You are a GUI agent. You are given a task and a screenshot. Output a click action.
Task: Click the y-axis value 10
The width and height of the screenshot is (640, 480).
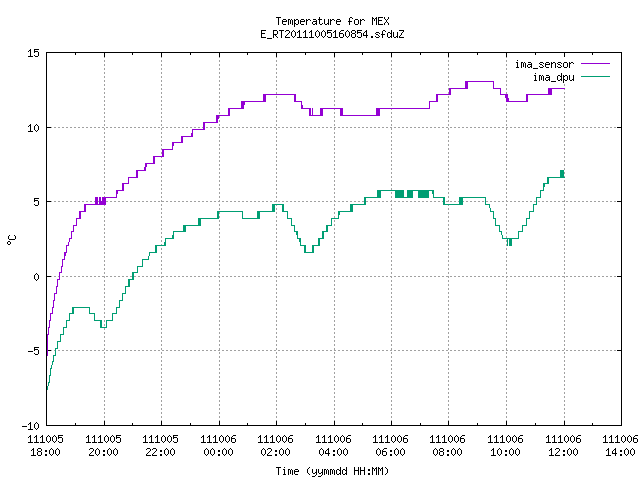[x=33, y=128]
